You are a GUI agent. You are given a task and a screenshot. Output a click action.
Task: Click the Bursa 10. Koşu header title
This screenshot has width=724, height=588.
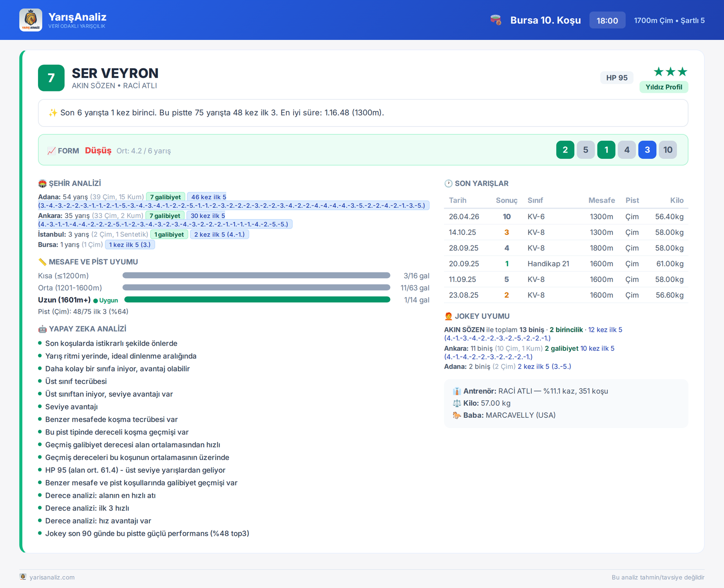(545, 20)
